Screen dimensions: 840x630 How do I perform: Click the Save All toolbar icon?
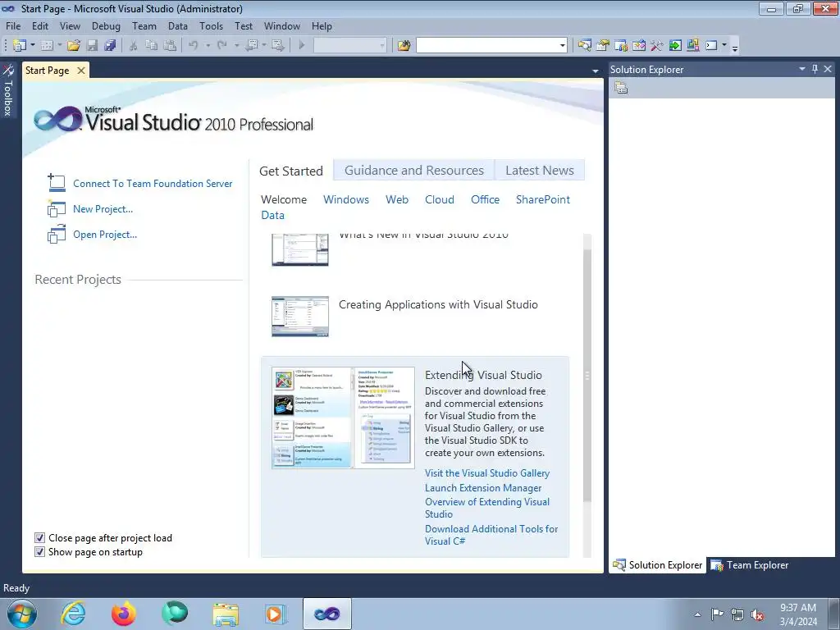pos(111,46)
